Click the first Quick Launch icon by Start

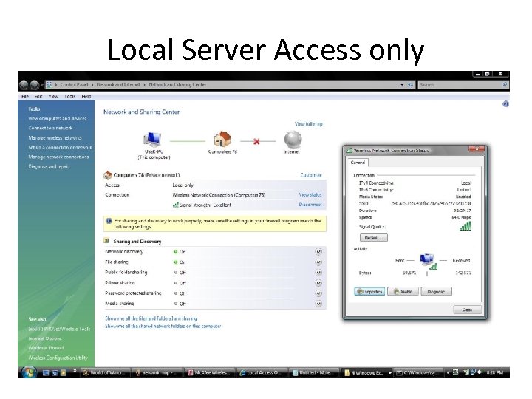point(46,373)
